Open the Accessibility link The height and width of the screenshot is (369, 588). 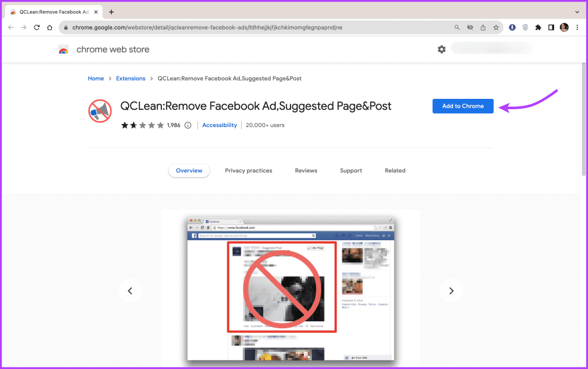219,125
